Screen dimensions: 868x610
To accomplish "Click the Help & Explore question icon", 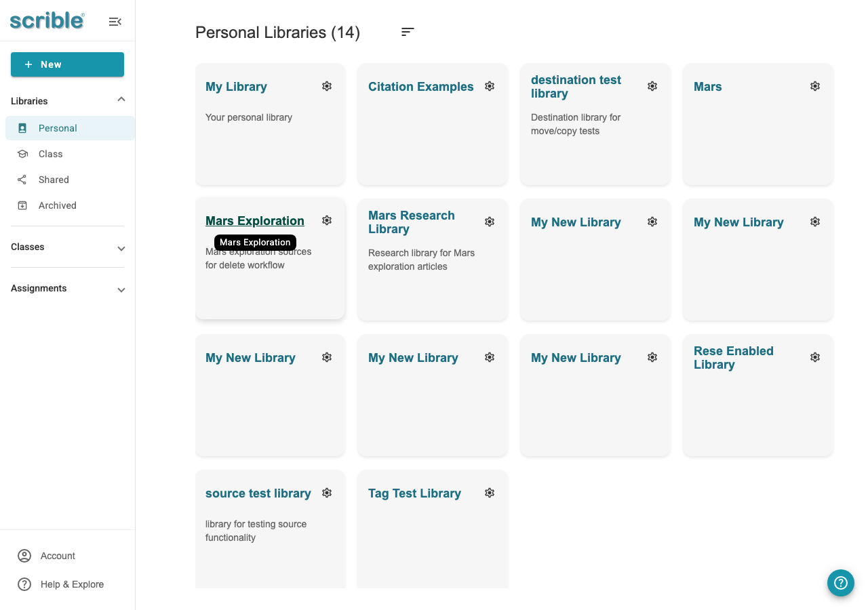I will coord(24,584).
